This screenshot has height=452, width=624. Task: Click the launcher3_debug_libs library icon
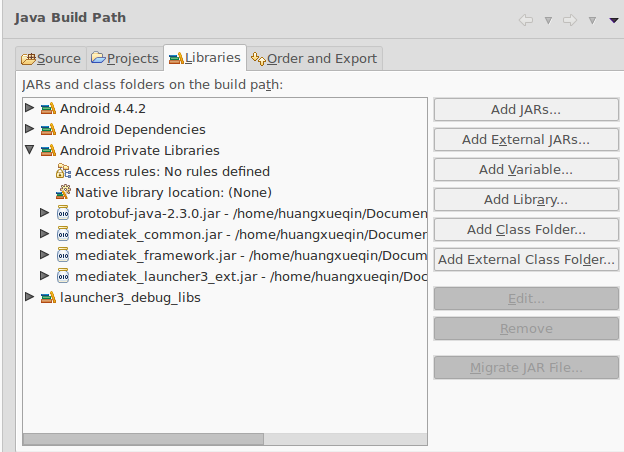coord(48,297)
